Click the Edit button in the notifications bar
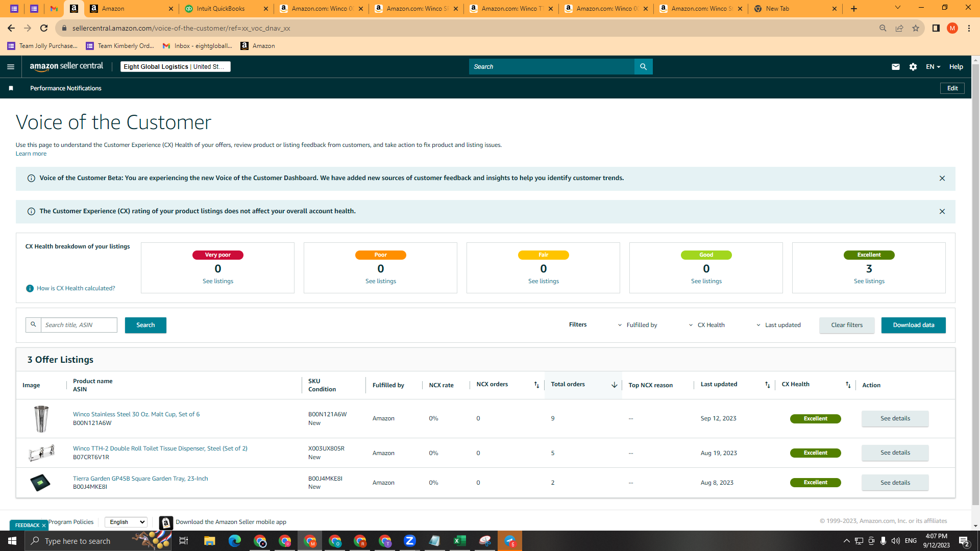Screen dimensions: 980x551 tap(952, 88)
